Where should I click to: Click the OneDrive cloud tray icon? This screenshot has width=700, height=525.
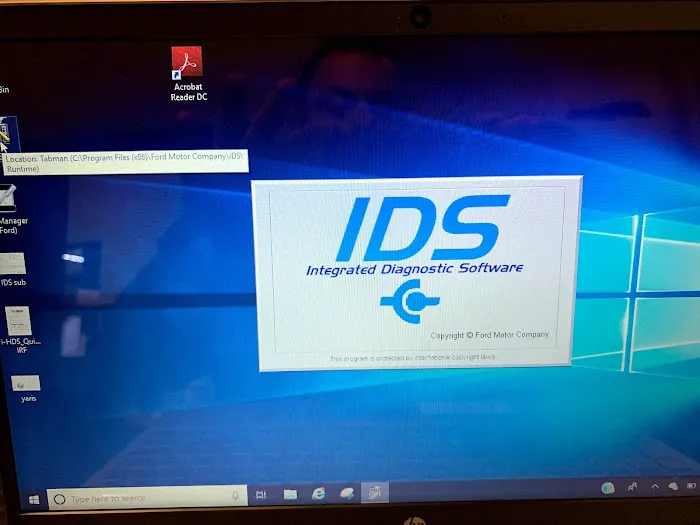coord(673,486)
